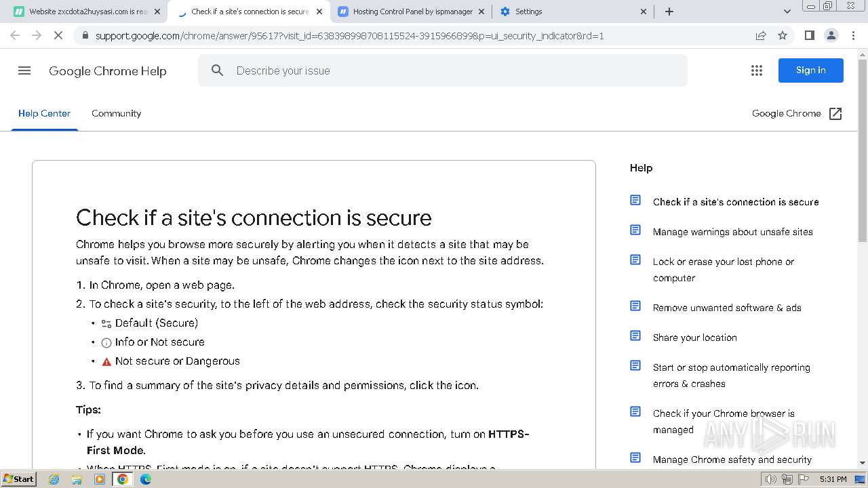This screenshot has width=868, height=488.
Task: Click article icon beside 'Manage warnings about unsafe sites'
Action: pos(635,230)
